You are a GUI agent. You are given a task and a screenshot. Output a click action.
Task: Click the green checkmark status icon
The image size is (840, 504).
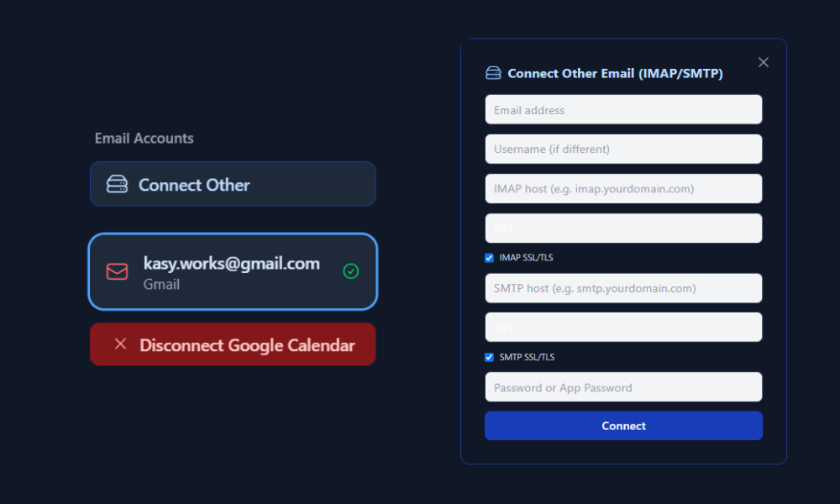click(351, 271)
